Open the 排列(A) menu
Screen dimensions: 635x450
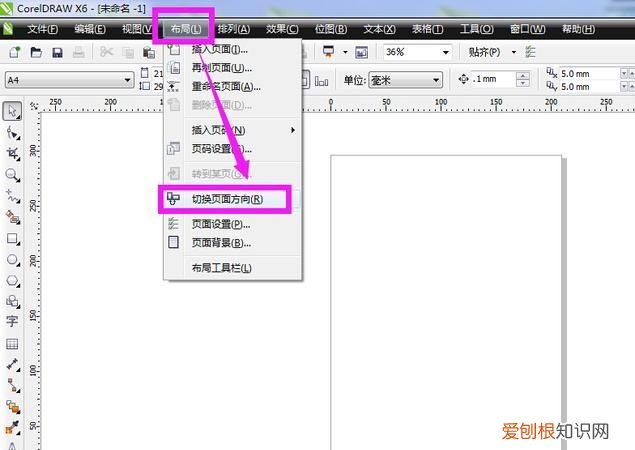[x=234, y=29]
